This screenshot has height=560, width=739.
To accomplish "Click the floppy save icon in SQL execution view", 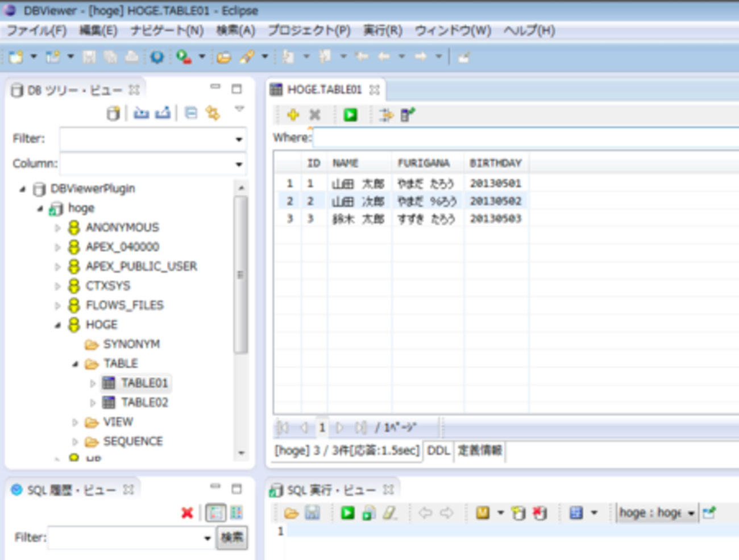I will 312,513.
